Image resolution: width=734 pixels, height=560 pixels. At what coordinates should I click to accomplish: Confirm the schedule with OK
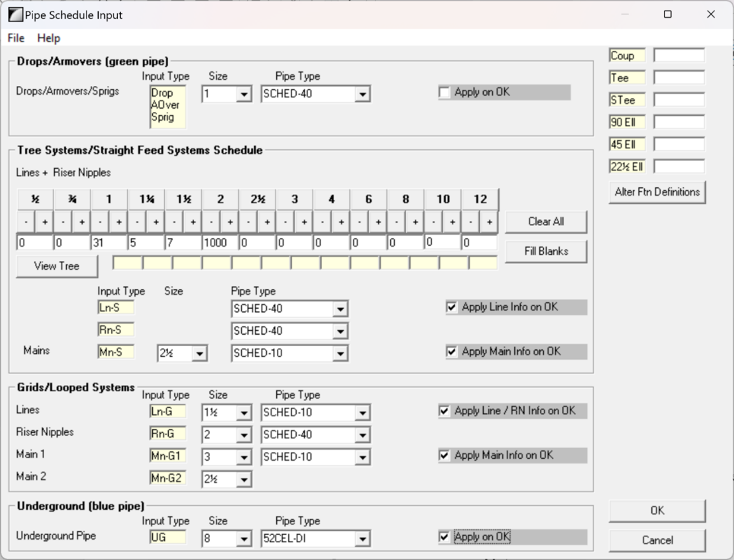coord(657,510)
